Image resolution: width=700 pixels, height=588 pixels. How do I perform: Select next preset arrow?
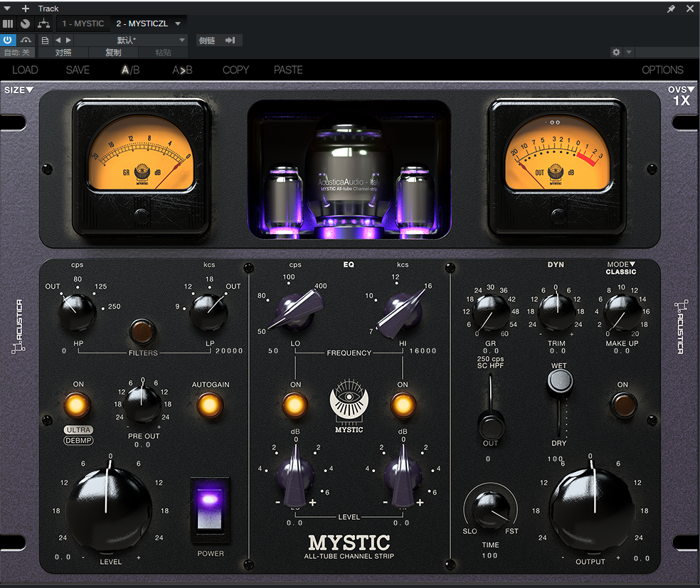(x=68, y=40)
